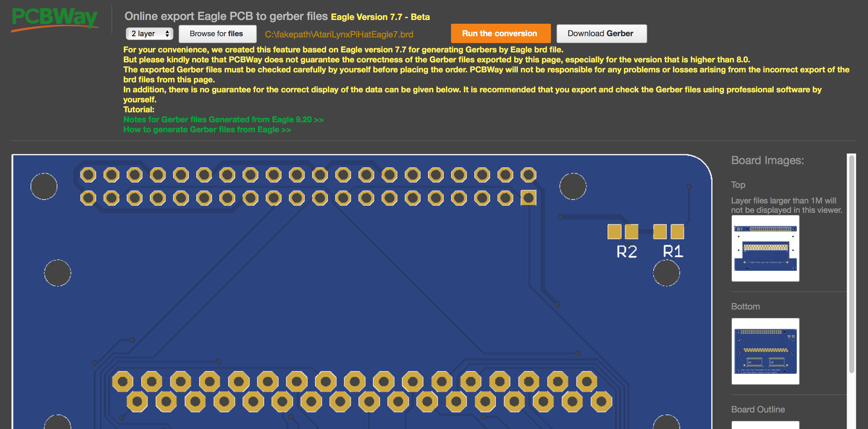The height and width of the screenshot is (429, 868).
Task: Select the Top board image thumbnail
Action: point(765,248)
